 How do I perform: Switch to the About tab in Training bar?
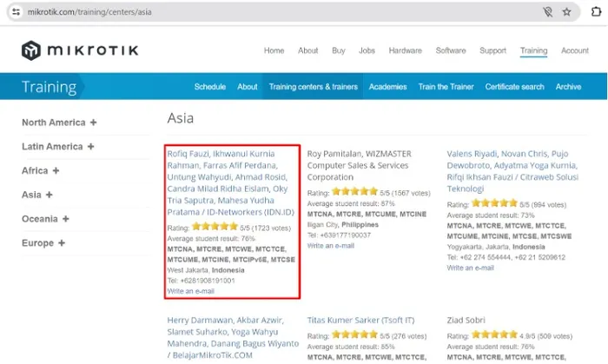(x=247, y=87)
